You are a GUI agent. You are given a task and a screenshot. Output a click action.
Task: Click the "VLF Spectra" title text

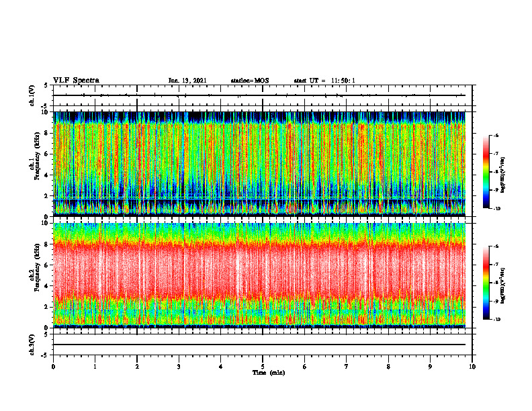(76, 81)
